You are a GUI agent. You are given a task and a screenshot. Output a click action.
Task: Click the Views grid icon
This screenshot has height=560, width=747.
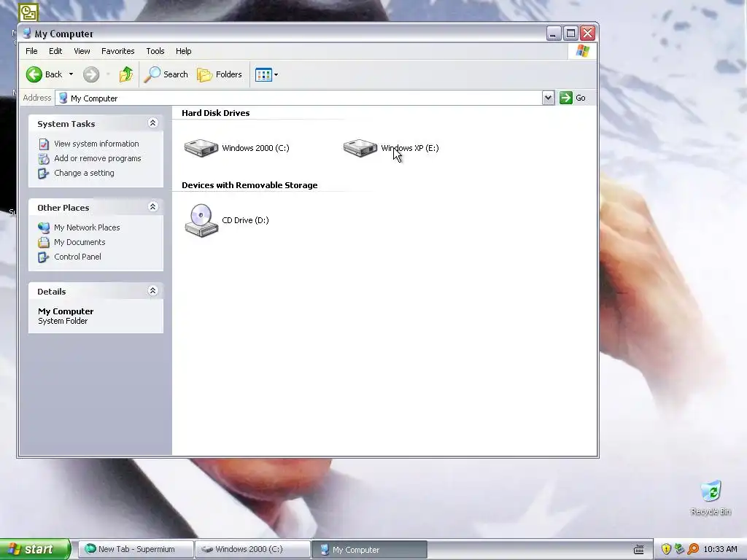pyautogui.click(x=263, y=74)
